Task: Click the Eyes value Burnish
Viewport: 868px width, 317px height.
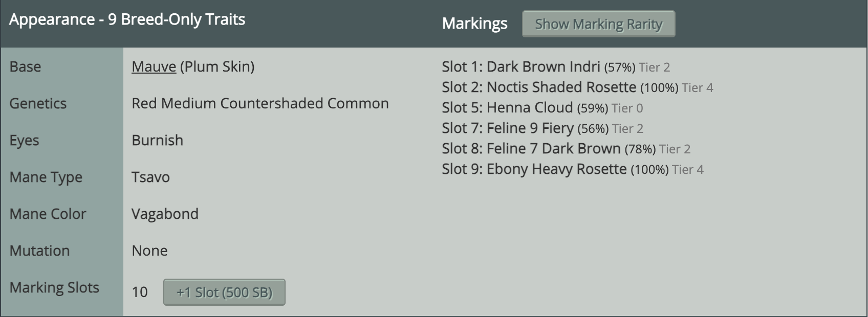Action: (157, 140)
